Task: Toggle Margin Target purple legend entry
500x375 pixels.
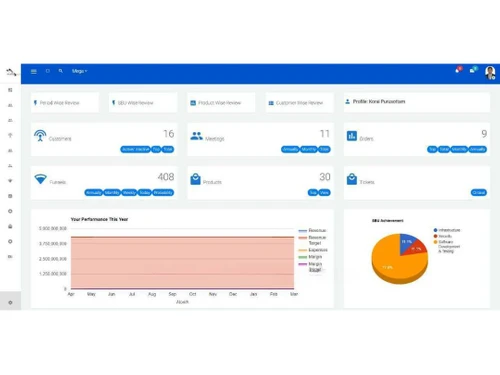Action: point(310,267)
